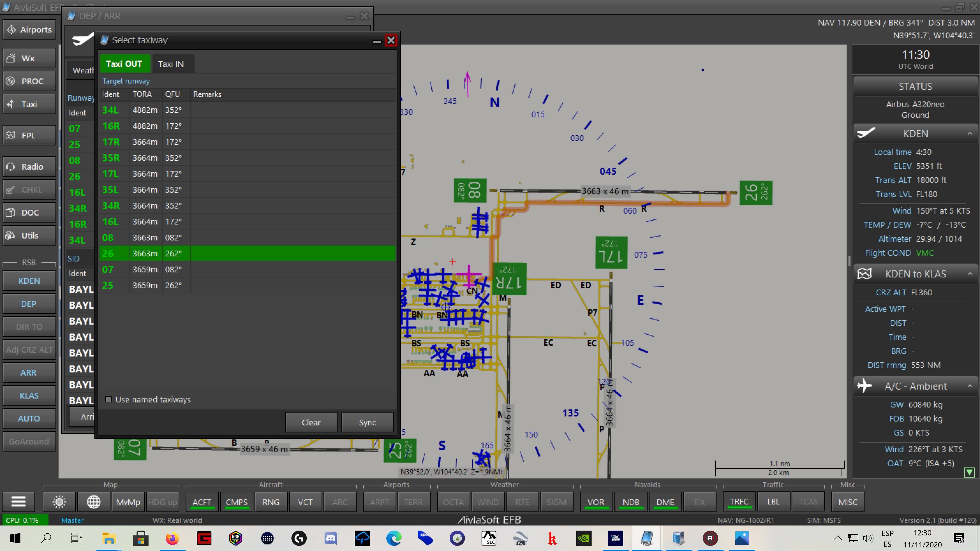Open taskbar search magnifier
Viewport: 980px width, 551px height.
[x=46, y=538]
